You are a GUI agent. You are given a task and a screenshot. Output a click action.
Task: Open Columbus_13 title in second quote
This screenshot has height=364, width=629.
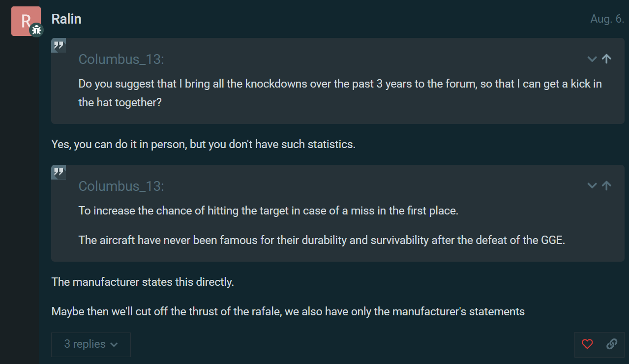(121, 186)
